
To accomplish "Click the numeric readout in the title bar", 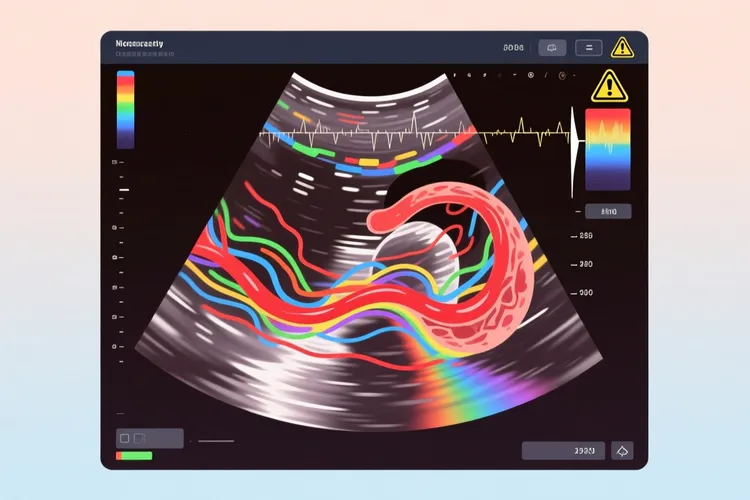I will pos(513,47).
